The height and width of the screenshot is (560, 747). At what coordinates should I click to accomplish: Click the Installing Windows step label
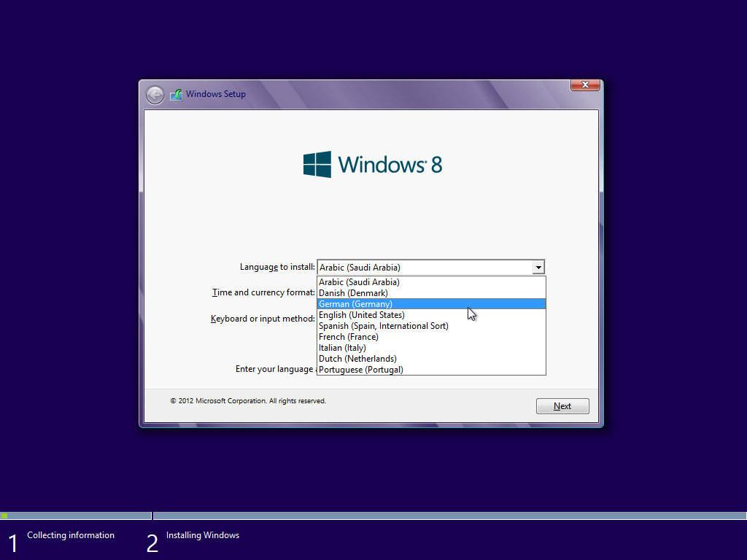pos(203,535)
